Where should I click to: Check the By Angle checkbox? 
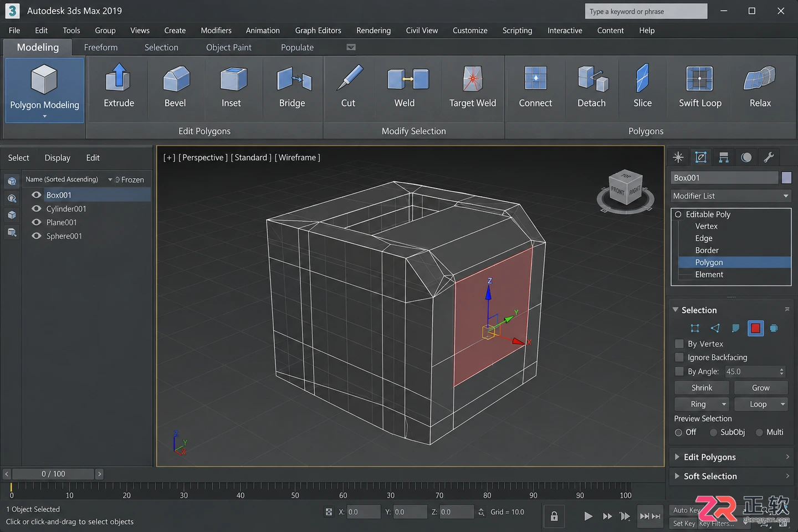click(679, 371)
